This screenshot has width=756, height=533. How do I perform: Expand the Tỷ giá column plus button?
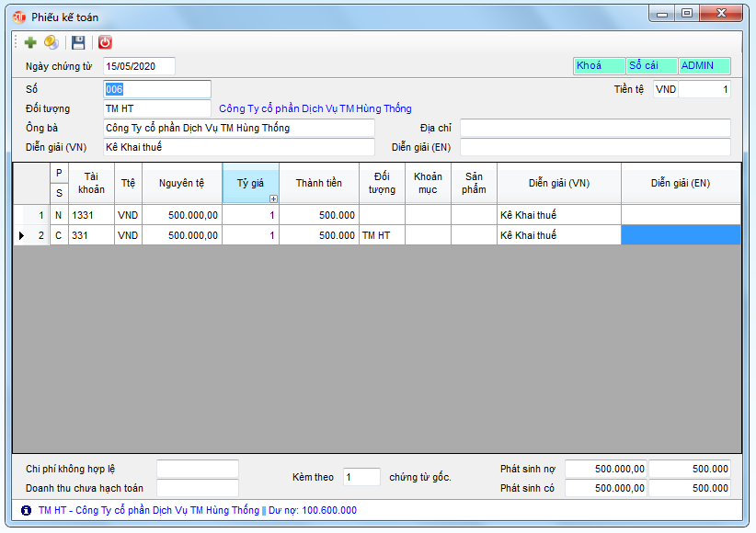coord(273,198)
